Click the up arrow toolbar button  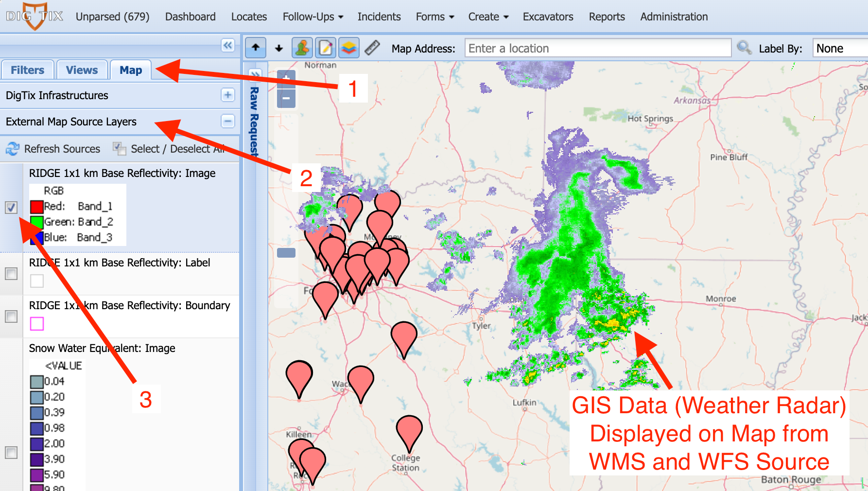pyautogui.click(x=256, y=48)
